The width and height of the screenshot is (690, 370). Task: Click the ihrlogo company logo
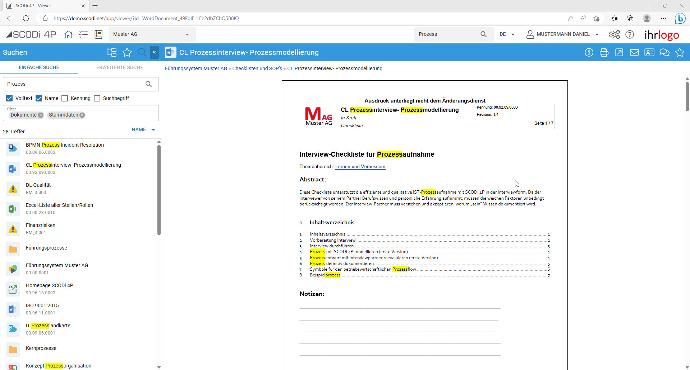661,35
